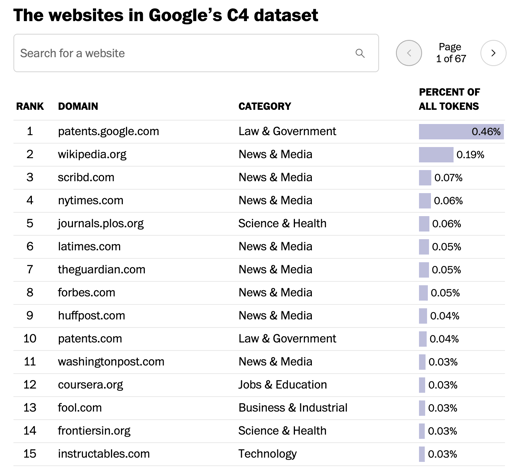Screen dimensions: 520x473
Task: Select washingtonpost.com in the table
Action: tap(111, 362)
